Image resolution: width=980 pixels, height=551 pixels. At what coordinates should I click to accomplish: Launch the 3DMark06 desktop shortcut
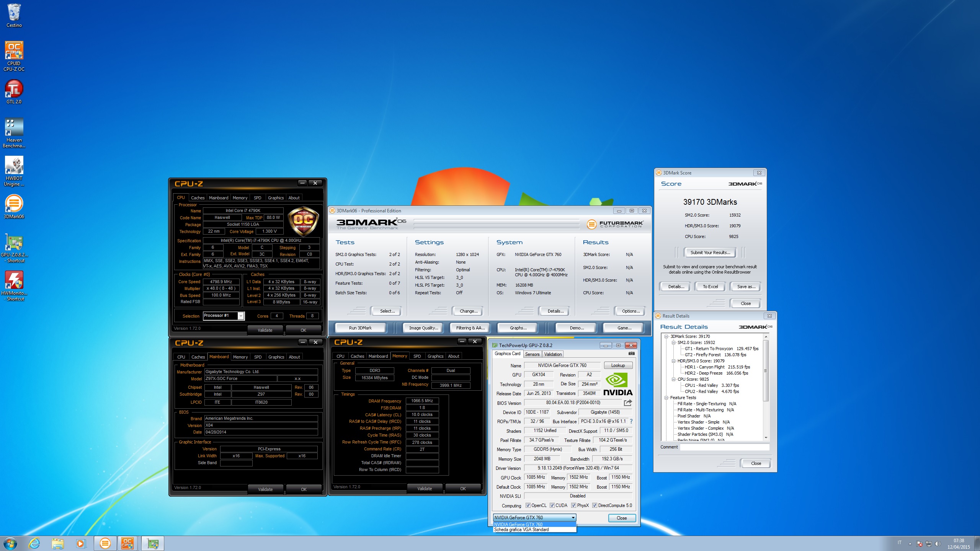click(x=14, y=207)
